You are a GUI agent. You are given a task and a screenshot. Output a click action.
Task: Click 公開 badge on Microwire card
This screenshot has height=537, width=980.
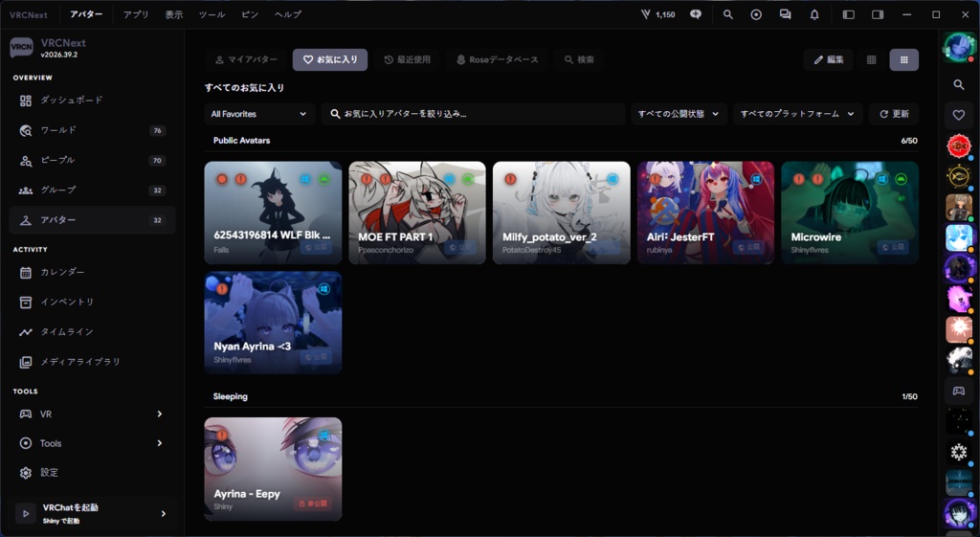point(892,247)
